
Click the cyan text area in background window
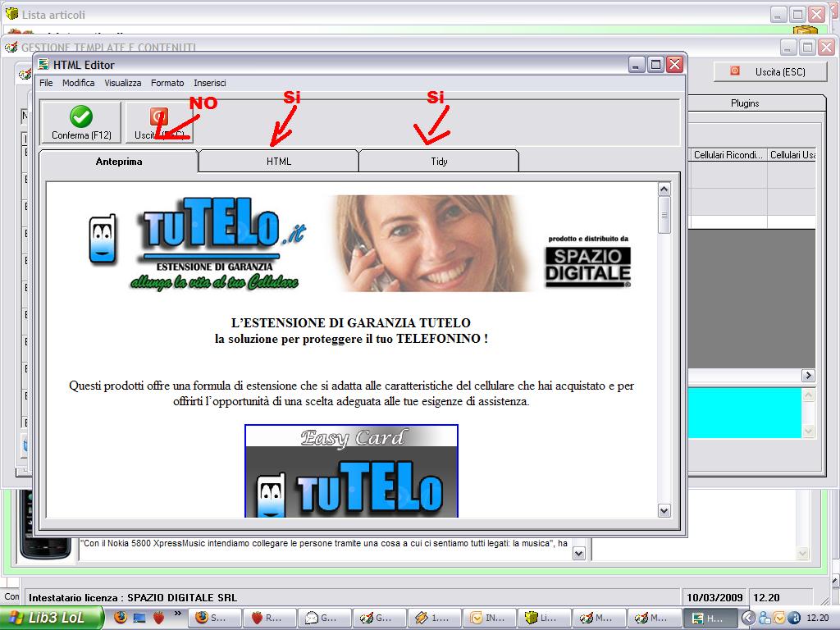click(745, 413)
